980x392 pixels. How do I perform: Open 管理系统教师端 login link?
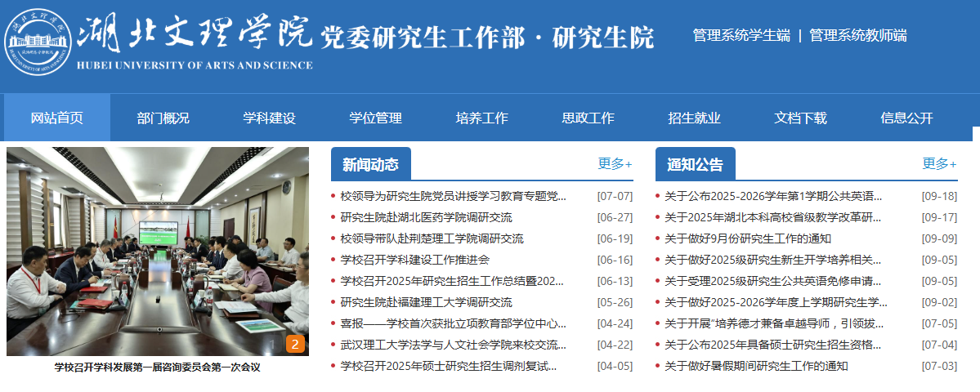point(857,36)
